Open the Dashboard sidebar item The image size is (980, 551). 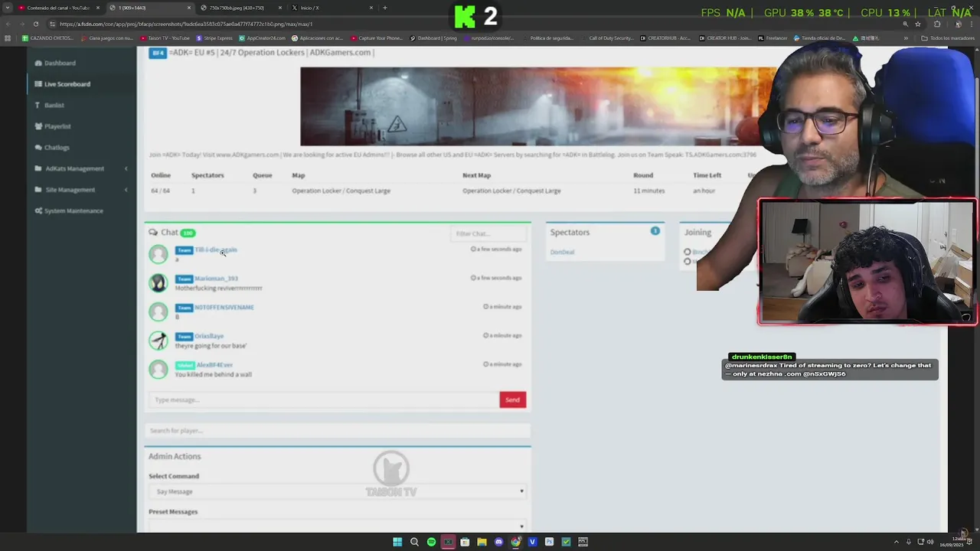[60, 63]
